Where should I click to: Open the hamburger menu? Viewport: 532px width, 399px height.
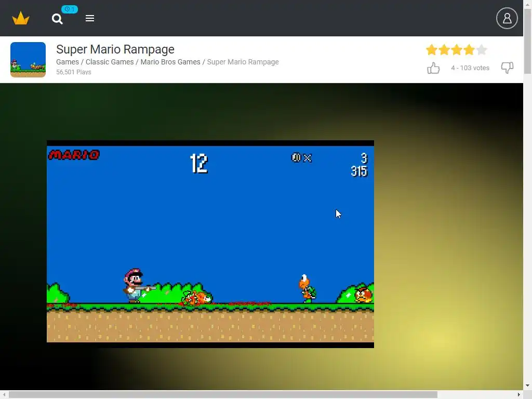pyautogui.click(x=89, y=18)
